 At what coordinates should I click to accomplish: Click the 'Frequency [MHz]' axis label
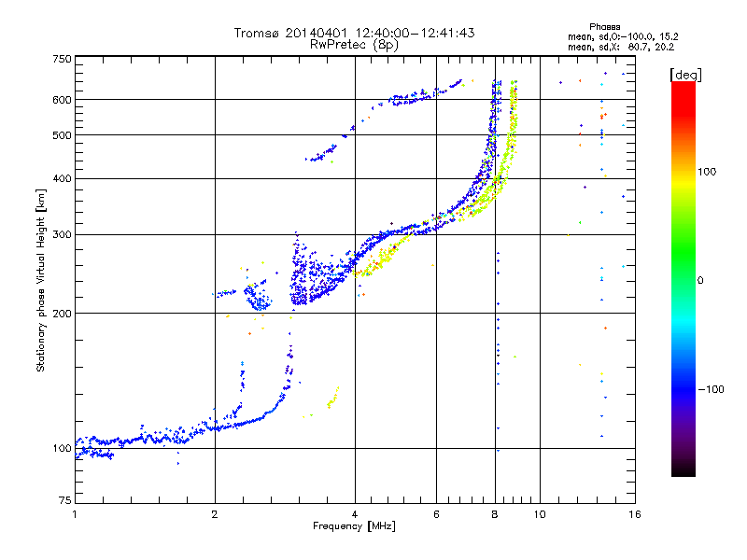point(354,526)
